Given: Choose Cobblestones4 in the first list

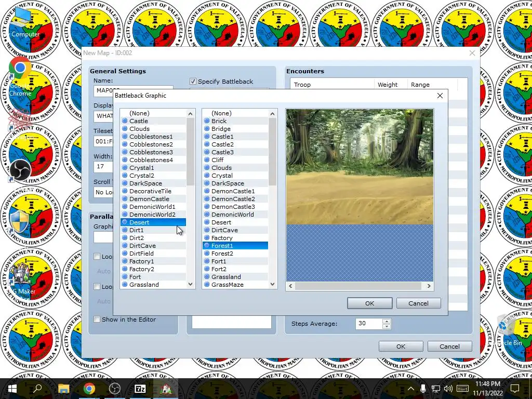Looking at the screenshot, I should pos(153,160).
